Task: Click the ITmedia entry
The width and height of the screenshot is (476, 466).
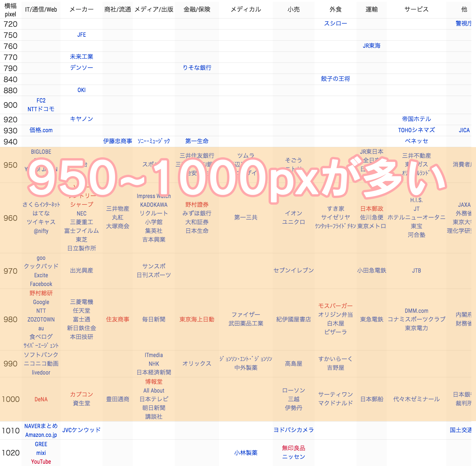Action: click(x=154, y=355)
